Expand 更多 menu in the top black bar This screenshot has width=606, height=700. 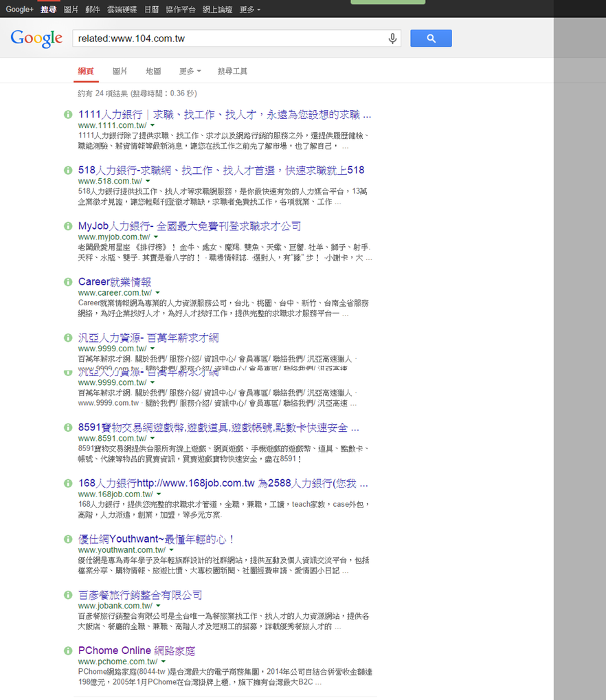pos(249,10)
